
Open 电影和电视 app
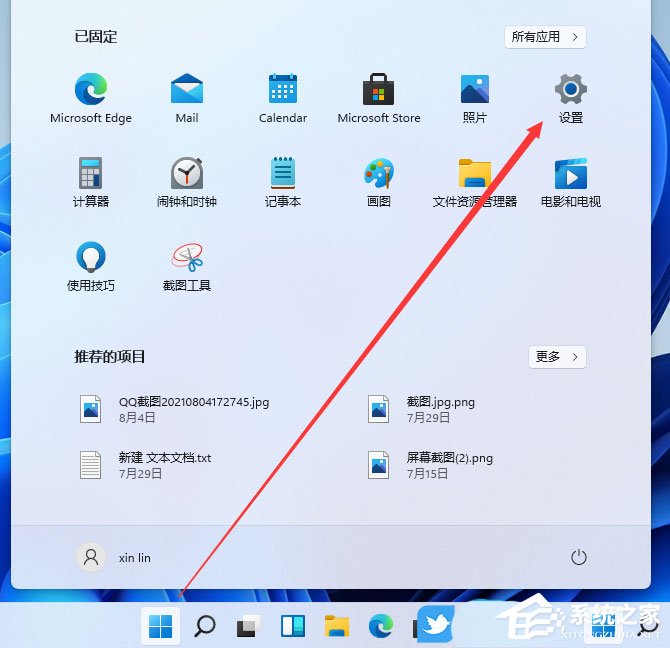point(571,182)
